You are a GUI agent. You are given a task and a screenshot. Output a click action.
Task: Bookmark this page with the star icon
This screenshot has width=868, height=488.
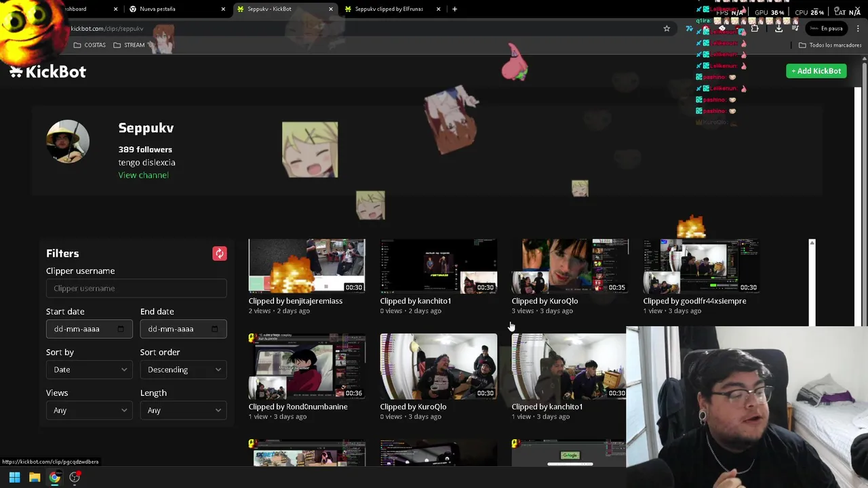point(667,28)
